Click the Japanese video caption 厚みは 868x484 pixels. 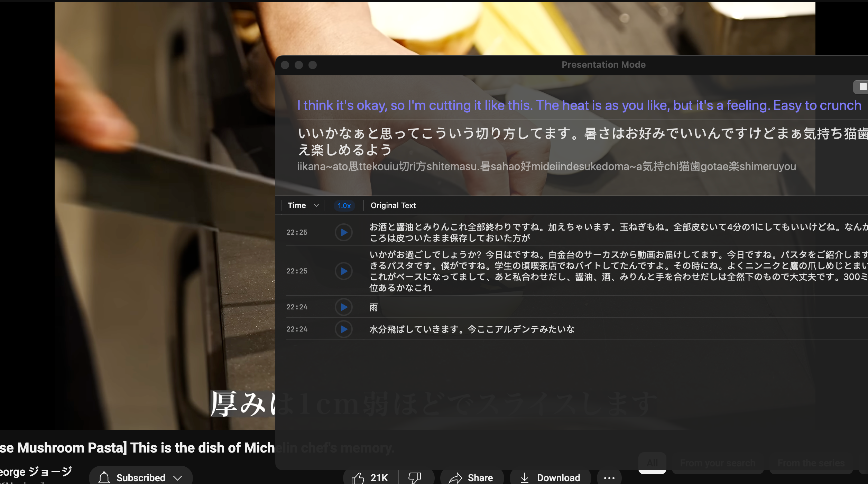click(243, 404)
